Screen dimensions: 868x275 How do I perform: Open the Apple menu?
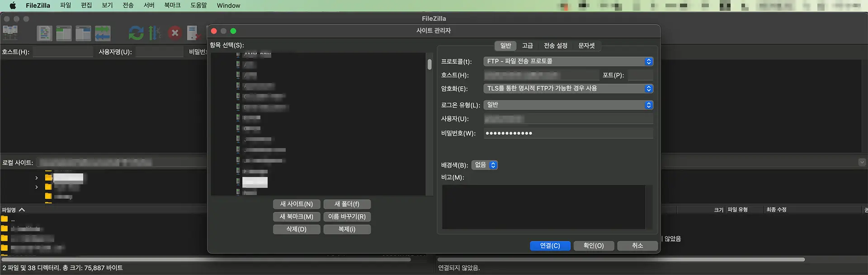(13, 5)
